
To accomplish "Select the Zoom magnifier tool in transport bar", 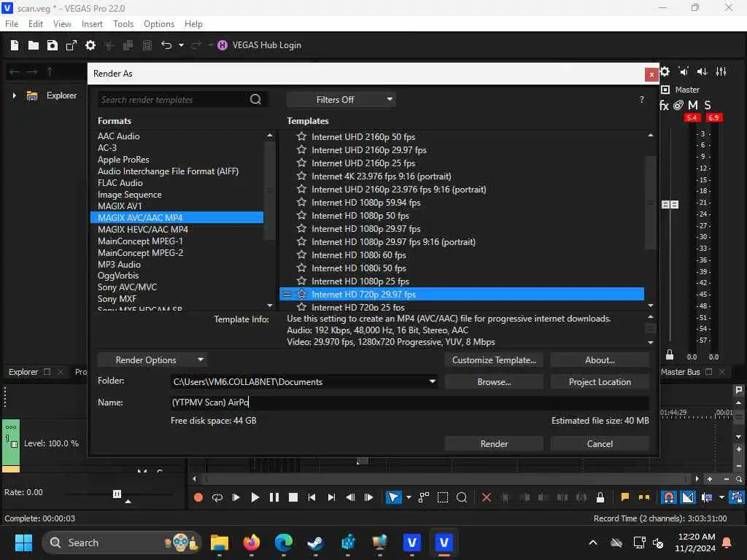I will (x=462, y=497).
